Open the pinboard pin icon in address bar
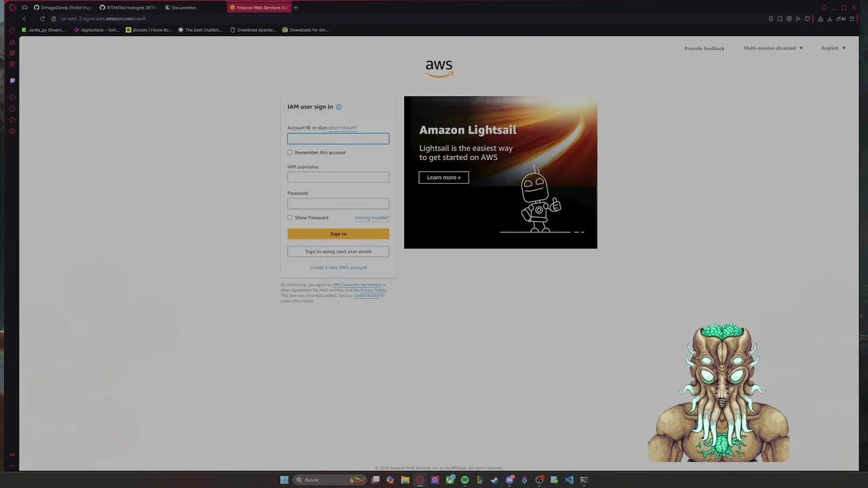 click(771, 18)
